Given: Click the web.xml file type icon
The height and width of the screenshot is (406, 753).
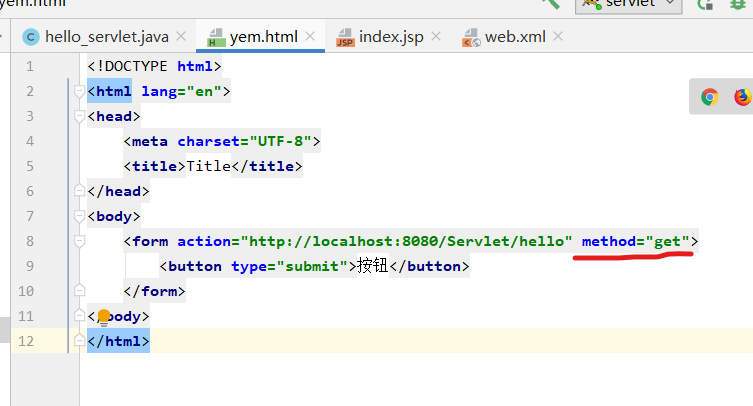Looking at the screenshot, I should 471,37.
